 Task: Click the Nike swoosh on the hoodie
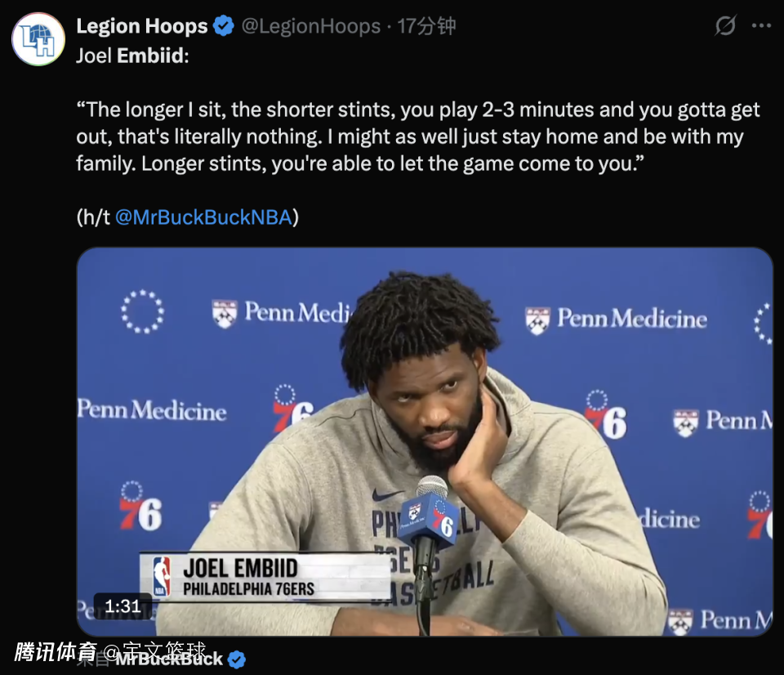pos(387,495)
